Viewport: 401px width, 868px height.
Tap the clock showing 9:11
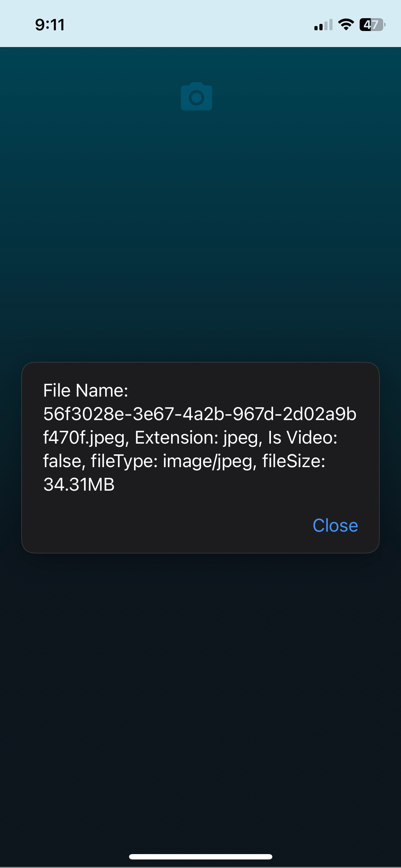coord(49,24)
